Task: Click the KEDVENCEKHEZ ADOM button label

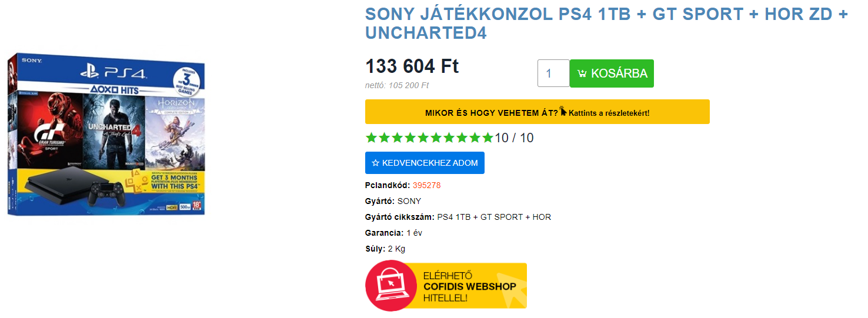Action: click(x=430, y=163)
